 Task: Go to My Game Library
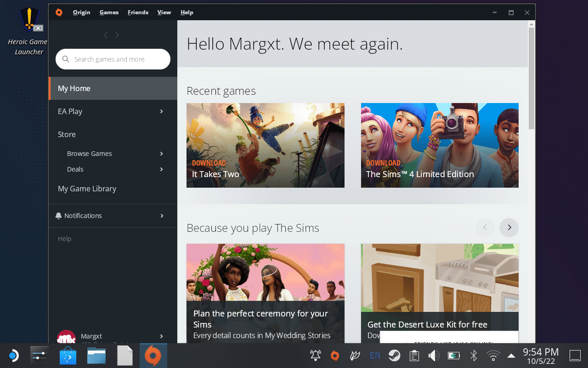(87, 189)
